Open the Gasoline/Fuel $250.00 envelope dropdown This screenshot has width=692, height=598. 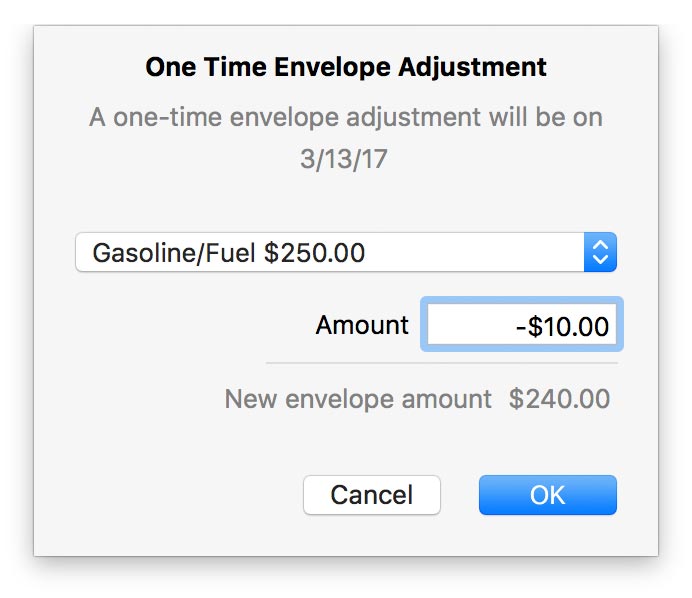click(330, 253)
